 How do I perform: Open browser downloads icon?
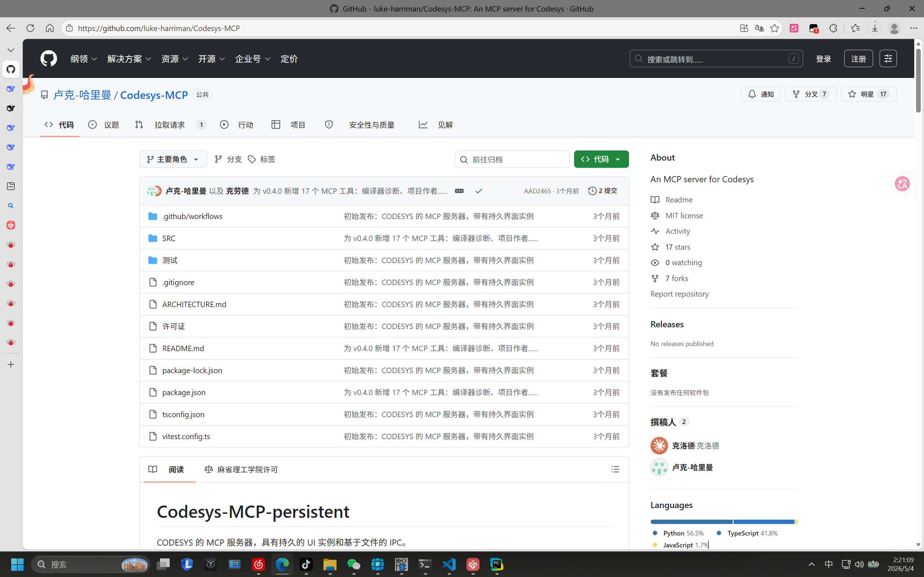(875, 28)
